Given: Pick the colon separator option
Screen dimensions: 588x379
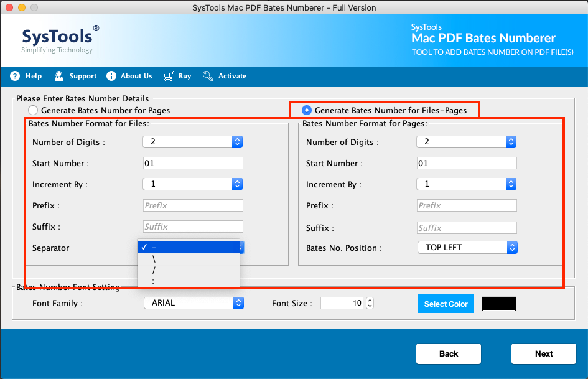Looking at the screenshot, I should point(189,281).
